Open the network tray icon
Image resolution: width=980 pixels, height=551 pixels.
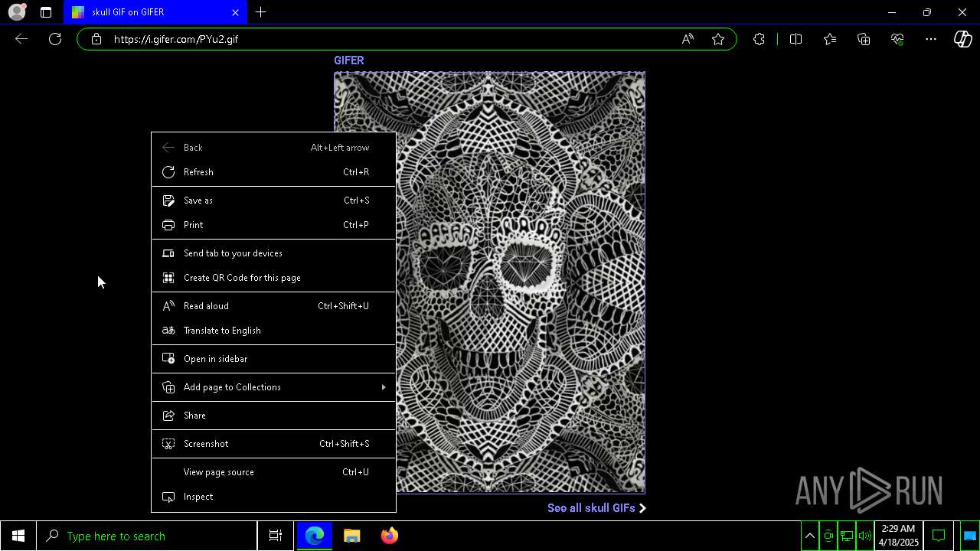click(847, 536)
